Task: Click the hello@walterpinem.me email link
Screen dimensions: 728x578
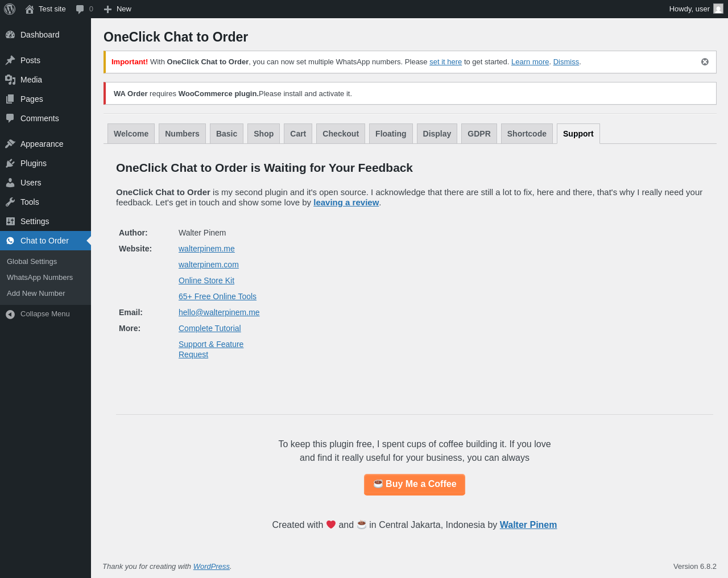Action: click(x=219, y=312)
